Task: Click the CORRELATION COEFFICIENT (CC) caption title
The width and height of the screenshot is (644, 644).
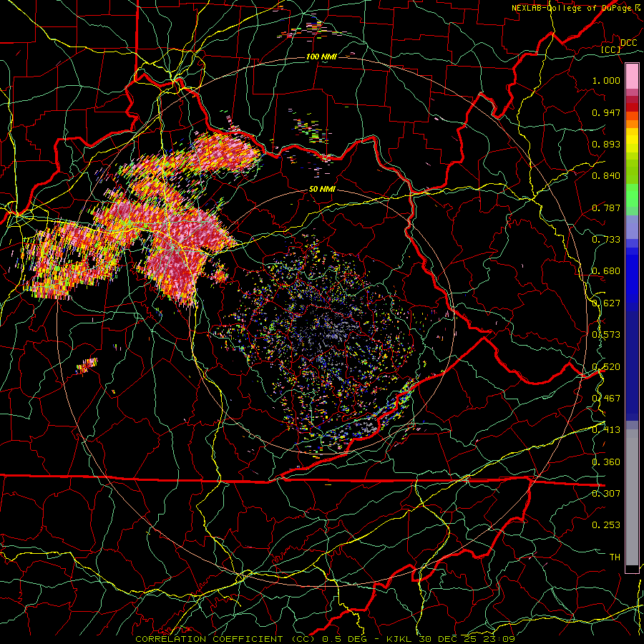Action: tap(227, 639)
